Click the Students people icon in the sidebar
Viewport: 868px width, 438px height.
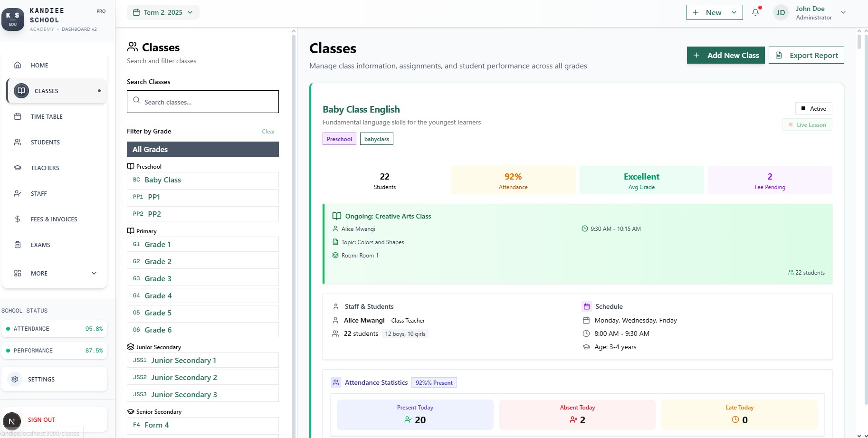(x=18, y=142)
